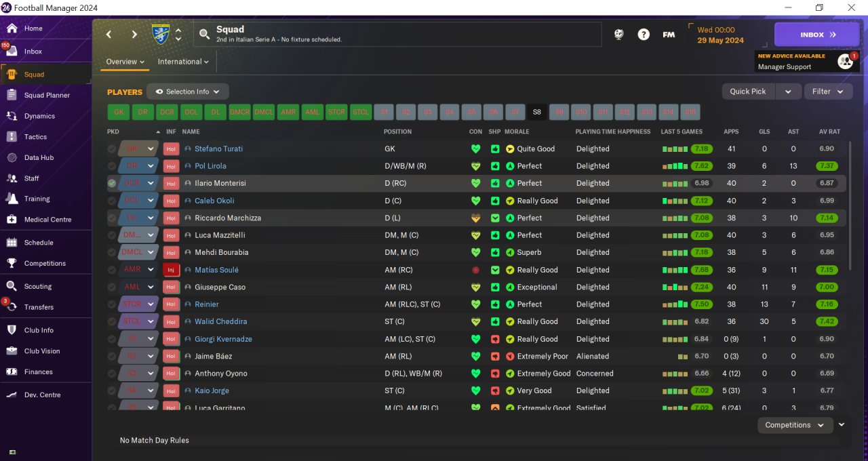The image size is (868, 461).
Task: Toggle selection circle for Stefano Turati
Action: [112, 148]
